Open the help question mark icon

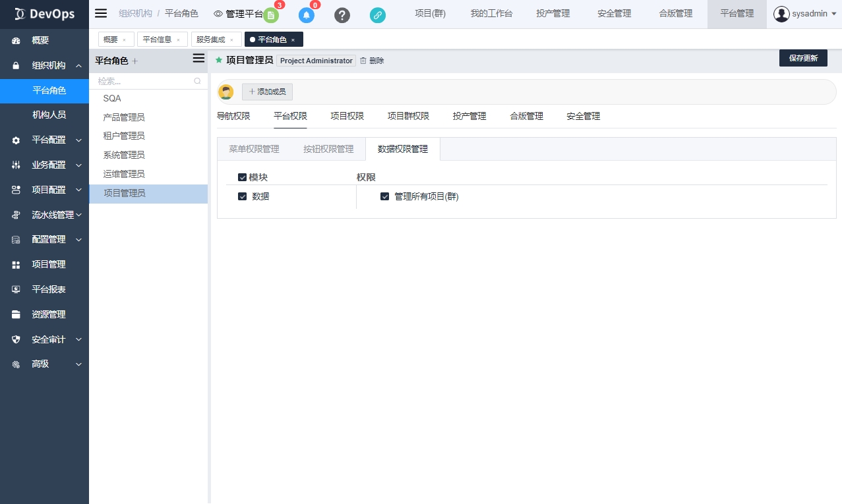tap(342, 15)
